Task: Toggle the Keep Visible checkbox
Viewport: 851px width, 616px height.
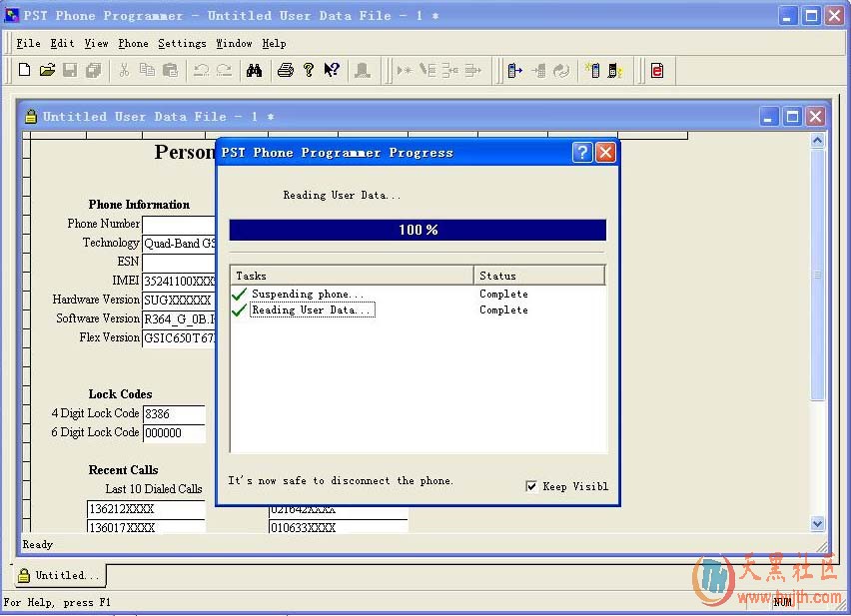Action: pyautogui.click(x=531, y=486)
